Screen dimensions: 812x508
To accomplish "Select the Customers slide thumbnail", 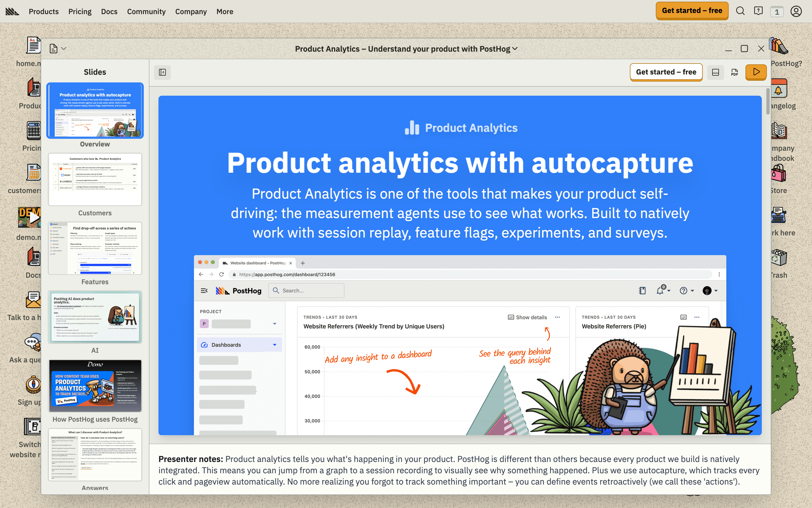I will [x=95, y=179].
